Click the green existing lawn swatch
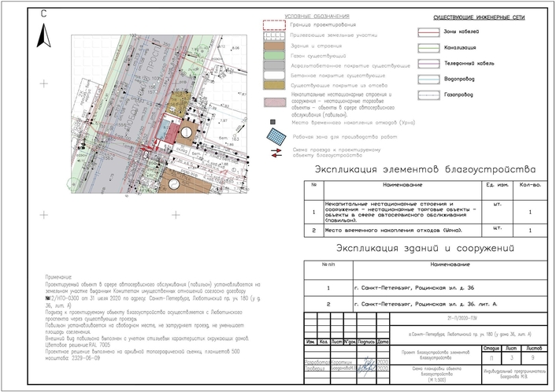The image size is (556, 392). [x=274, y=55]
